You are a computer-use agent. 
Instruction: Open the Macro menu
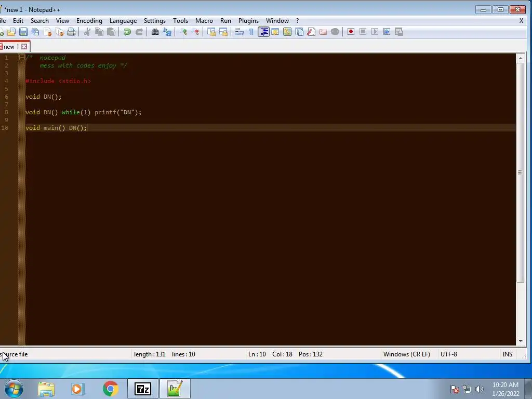(204, 21)
